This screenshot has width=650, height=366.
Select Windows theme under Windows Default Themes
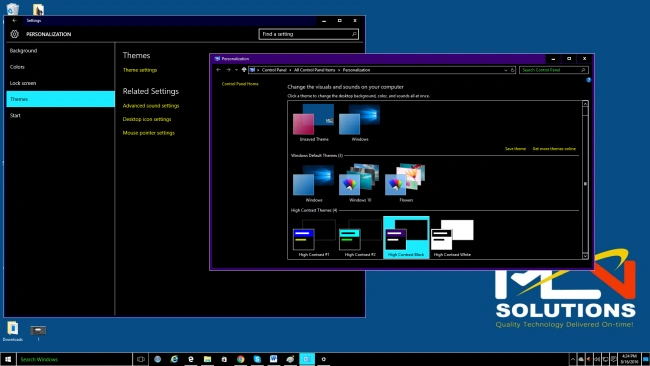tap(314, 183)
